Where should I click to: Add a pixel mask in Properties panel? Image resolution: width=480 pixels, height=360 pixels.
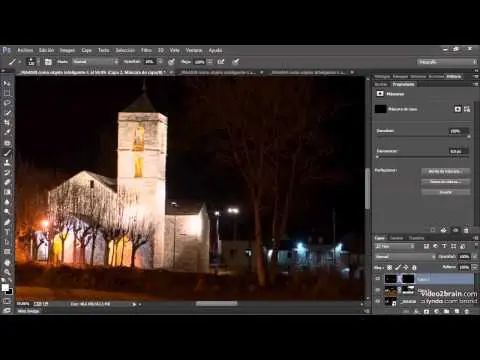click(458, 109)
